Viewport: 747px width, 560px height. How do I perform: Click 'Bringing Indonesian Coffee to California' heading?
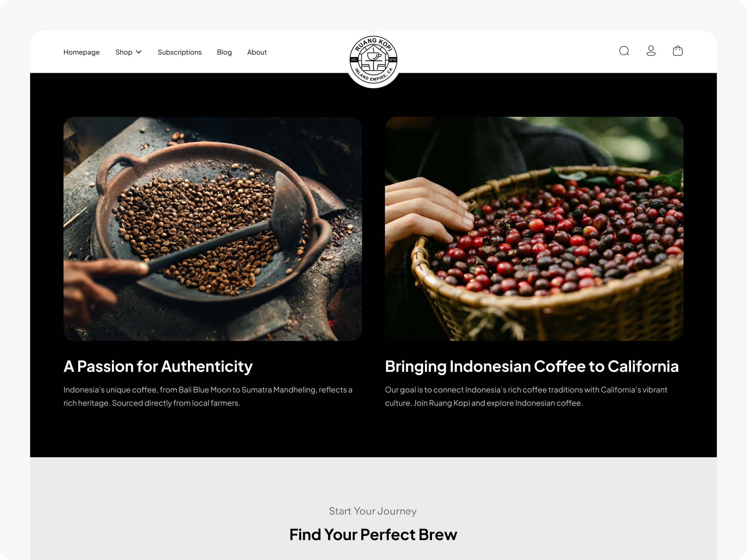[x=532, y=367]
